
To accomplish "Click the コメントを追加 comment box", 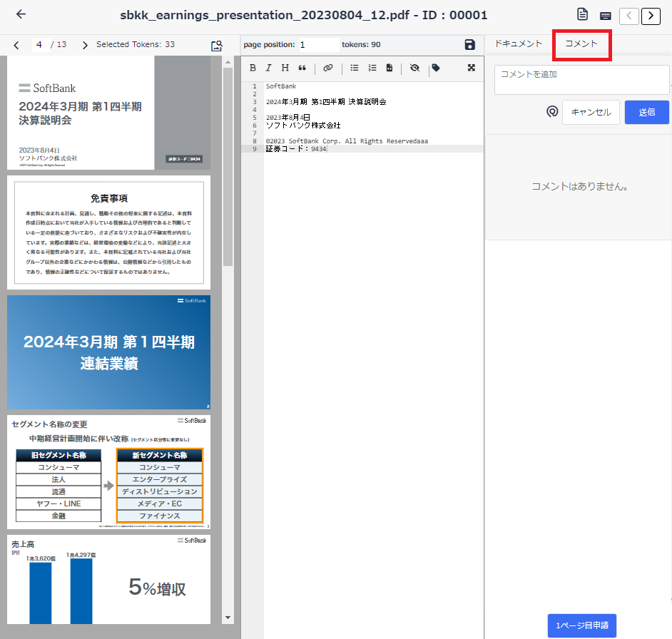I will pos(581,80).
